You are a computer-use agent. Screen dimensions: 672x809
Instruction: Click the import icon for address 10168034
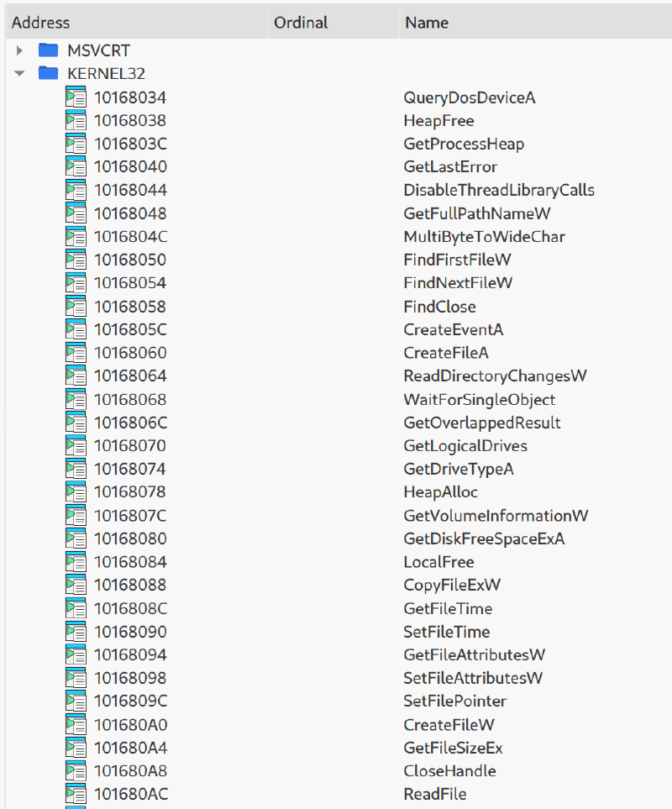(x=76, y=97)
